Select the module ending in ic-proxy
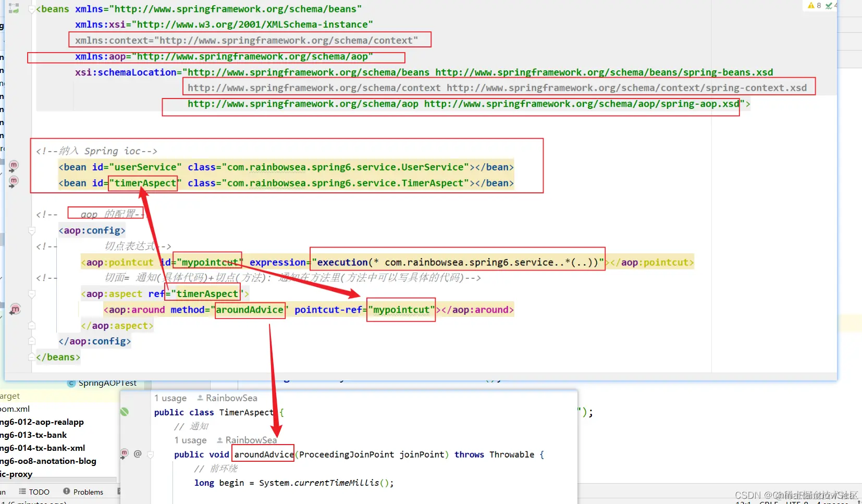862x504 pixels. click(16, 474)
